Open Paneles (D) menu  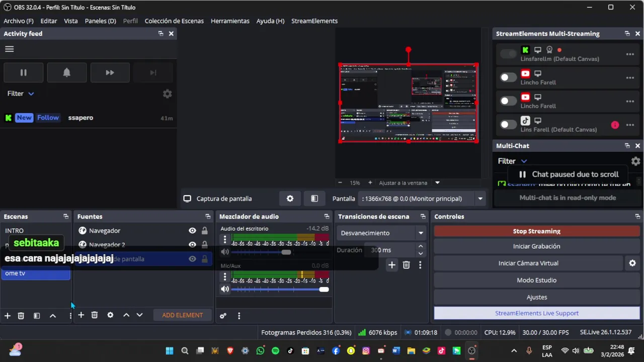pyautogui.click(x=101, y=21)
